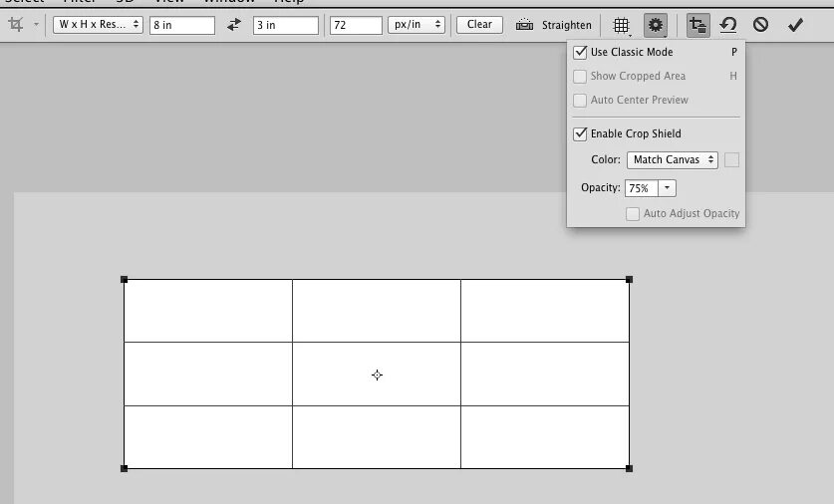Viewport: 834px width, 504px height.
Task: Click the Crop tool icon in options bar
Action: (16, 25)
